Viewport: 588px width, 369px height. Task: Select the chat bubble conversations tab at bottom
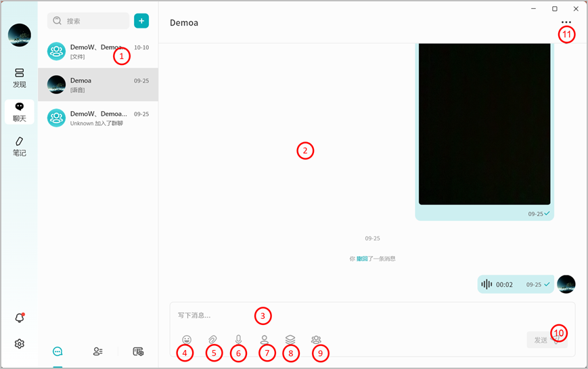point(58,351)
